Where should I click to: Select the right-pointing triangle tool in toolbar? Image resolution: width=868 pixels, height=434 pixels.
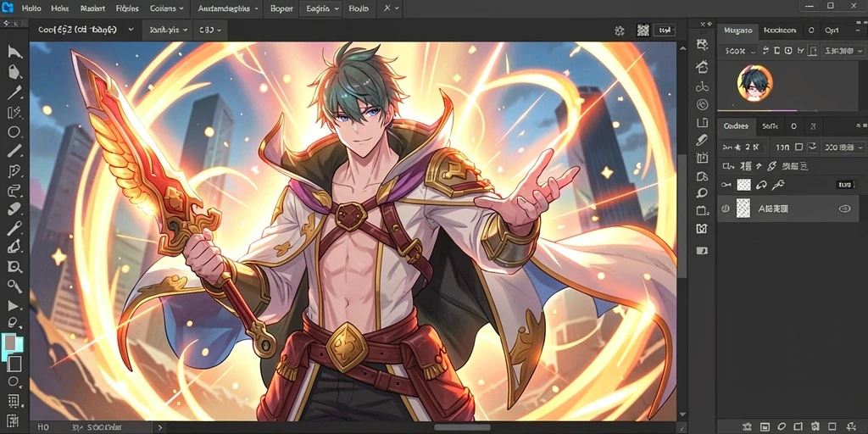point(13,306)
